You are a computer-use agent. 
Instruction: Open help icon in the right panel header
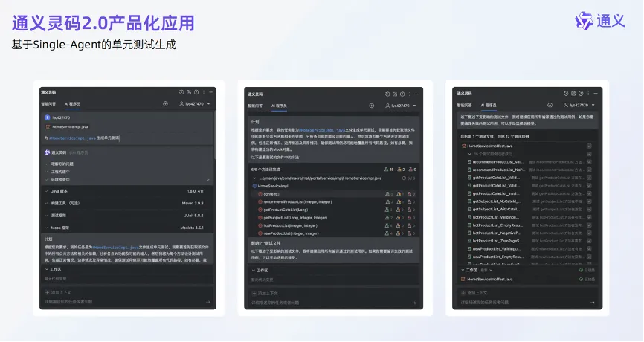tap(581, 94)
